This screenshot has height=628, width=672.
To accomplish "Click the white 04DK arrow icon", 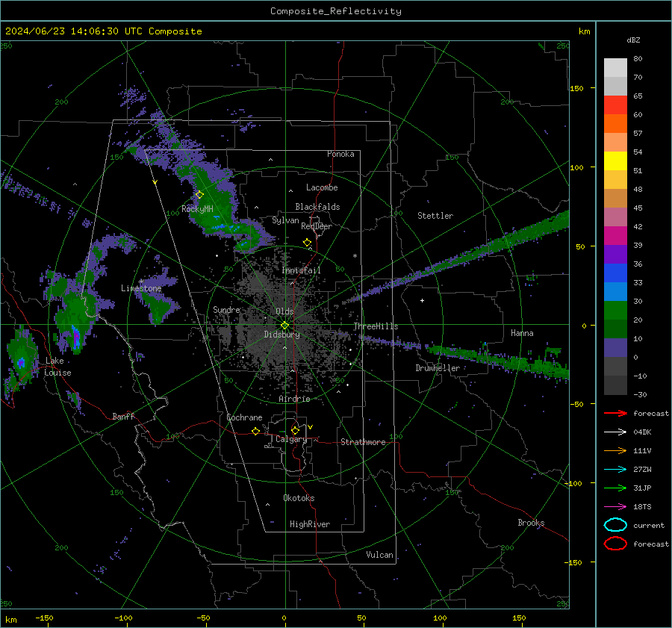I will tap(615, 432).
